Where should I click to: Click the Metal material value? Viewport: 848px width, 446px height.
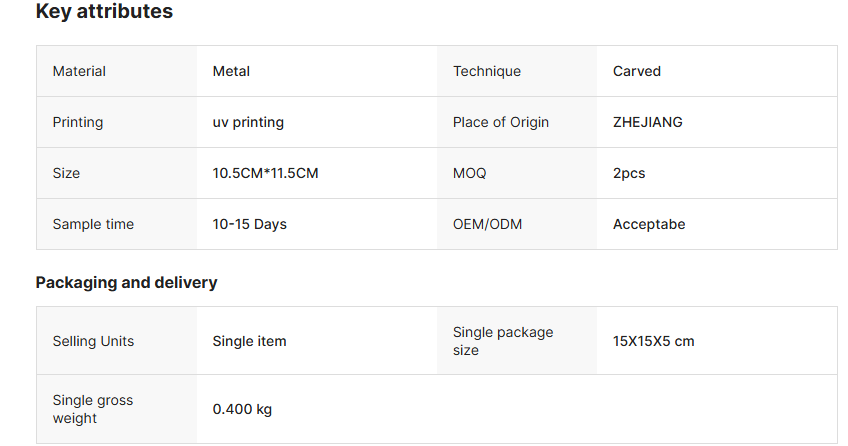click(231, 71)
